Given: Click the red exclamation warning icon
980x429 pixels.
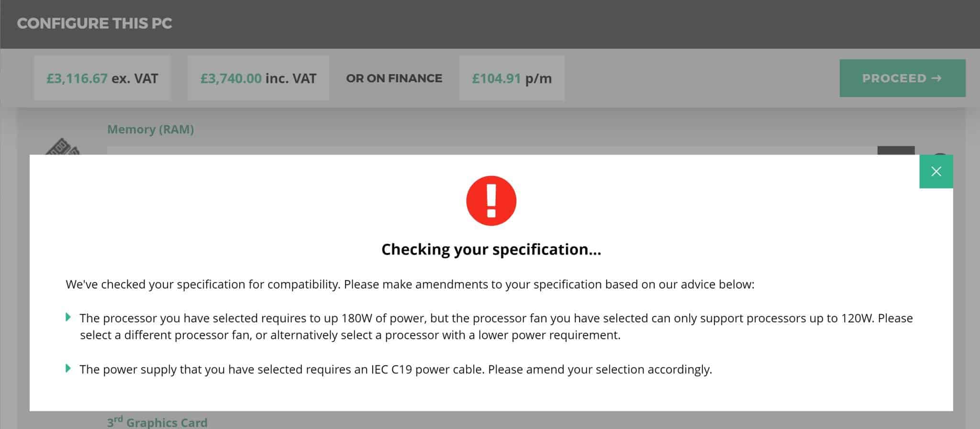Looking at the screenshot, I should 491,201.
